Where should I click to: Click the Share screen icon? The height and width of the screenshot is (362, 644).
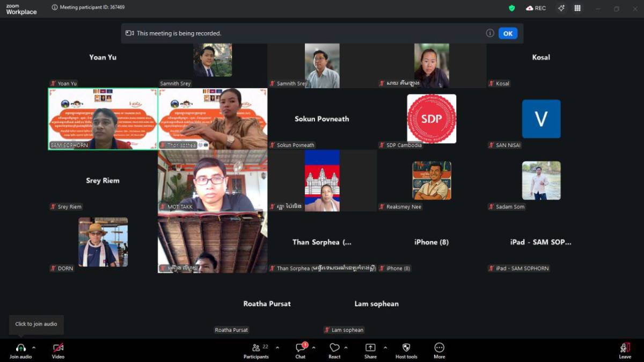click(370, 347)
